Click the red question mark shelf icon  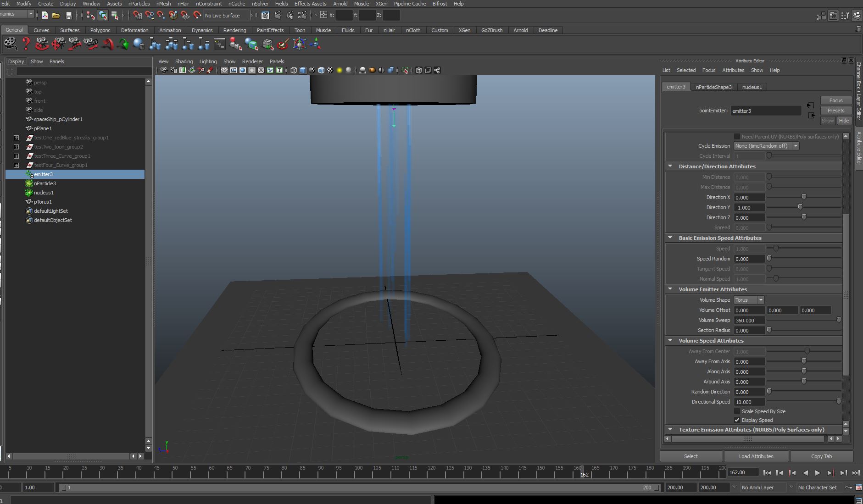click(26, 44)
